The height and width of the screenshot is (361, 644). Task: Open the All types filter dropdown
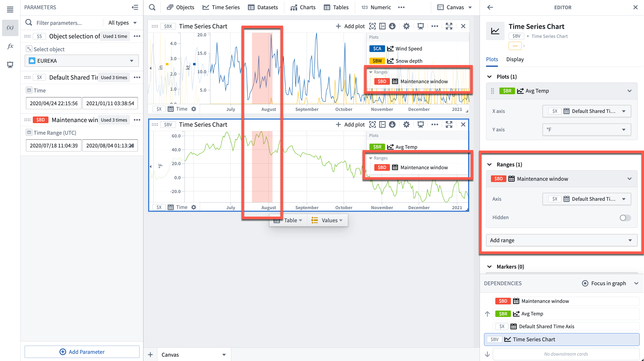122,23
